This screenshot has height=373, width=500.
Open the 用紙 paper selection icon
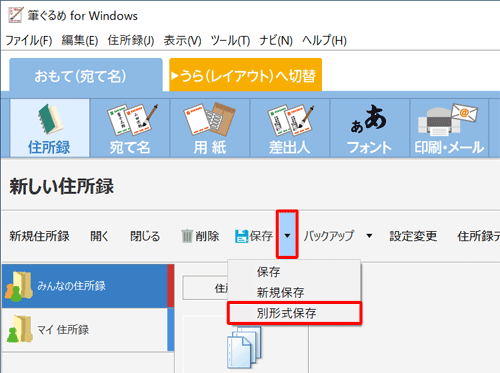(210, 128)
